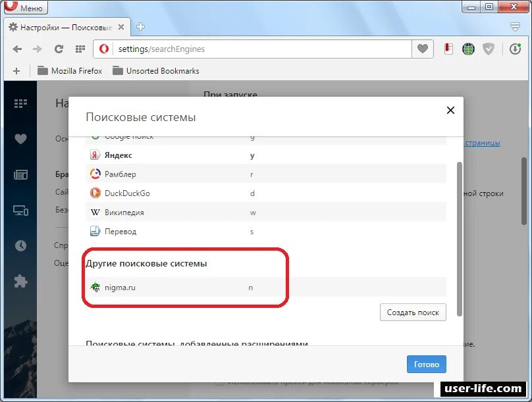Image resolution: width=532 pixels, height=402 pixels.
Task: Close the Настройки tab
Action: click(121, 27)
